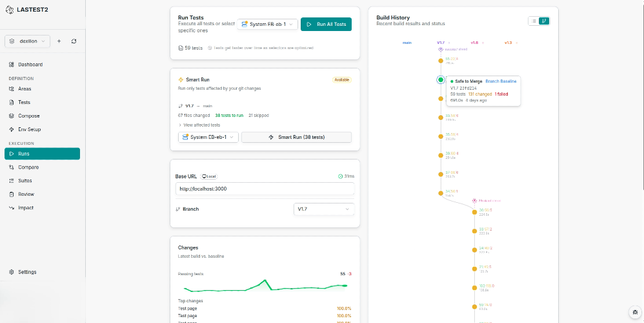Open System EB-eb-1 dropdown in Smart Run
The height and width of the screenshot is (323, 644).
[208, 137]
